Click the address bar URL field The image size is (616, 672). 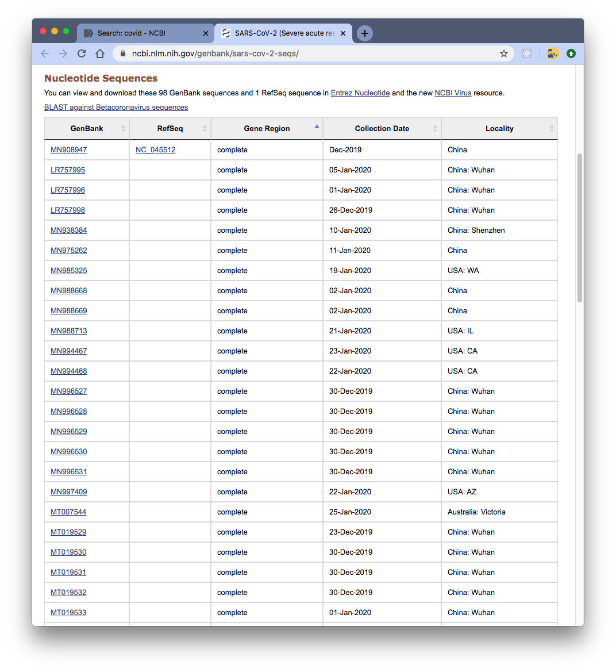pos(313,53)
